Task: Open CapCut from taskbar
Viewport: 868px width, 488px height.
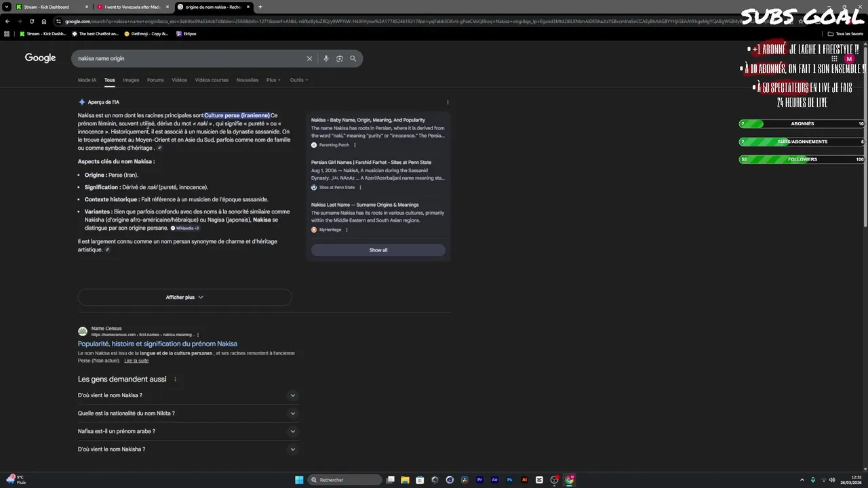Action: tap(539, 480)
